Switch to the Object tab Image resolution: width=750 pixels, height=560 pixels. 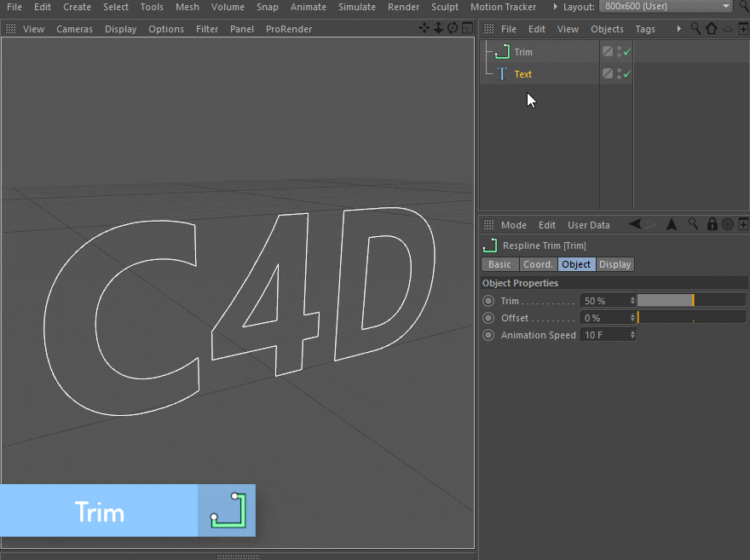(576, 264)
